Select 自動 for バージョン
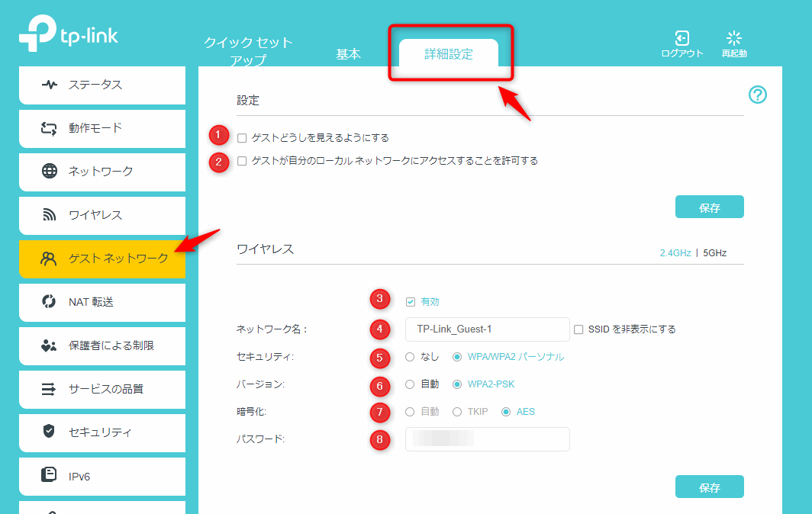Image resolution: width=812 pixels, height=514 pixels. tap(410, 384)
